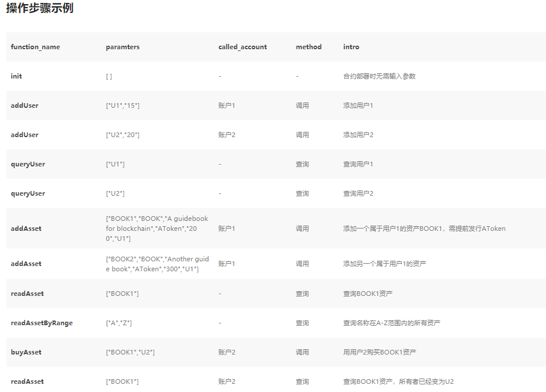Image resolution: width=546 pixels, height=392 pixels.
Task: Select the 'called_account' column header
Action: (x=242, y=47)
